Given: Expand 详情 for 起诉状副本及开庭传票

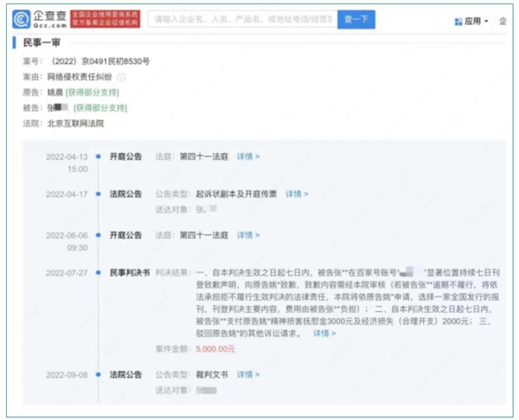Looking at the screenshot, I should point(297,194).
